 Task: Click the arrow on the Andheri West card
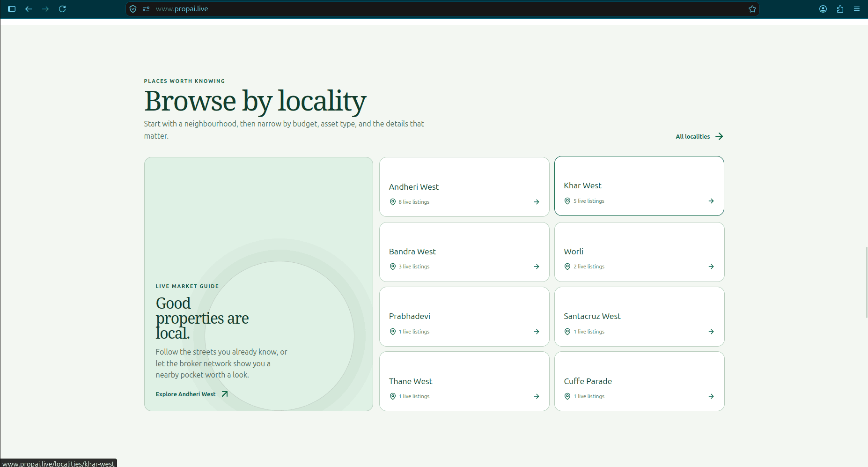[x=537, y=202]
